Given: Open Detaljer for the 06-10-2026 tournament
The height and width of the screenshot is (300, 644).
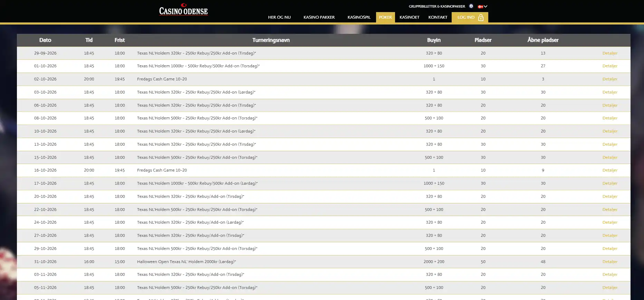Looking at the screenshot, I should 610,105.
